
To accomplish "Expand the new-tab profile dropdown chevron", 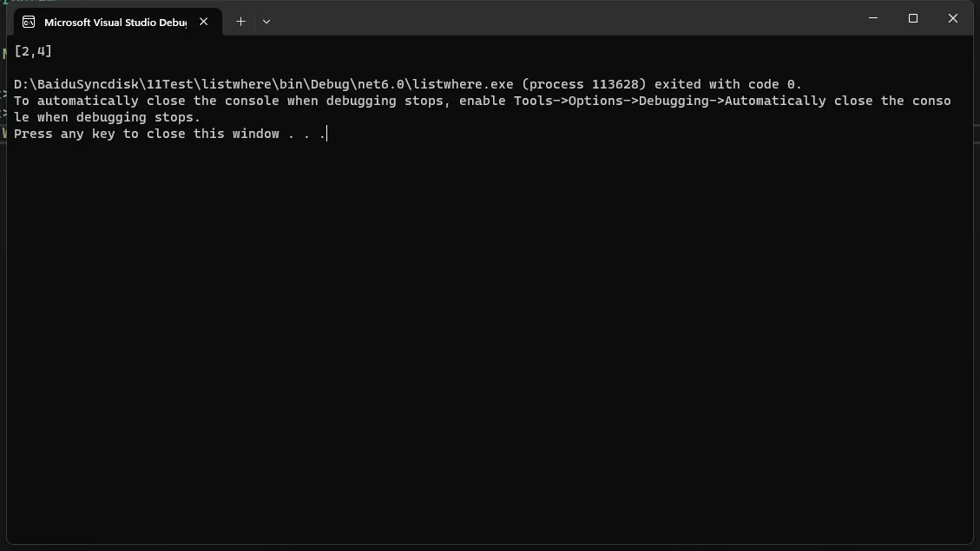I will pos(266,21).
